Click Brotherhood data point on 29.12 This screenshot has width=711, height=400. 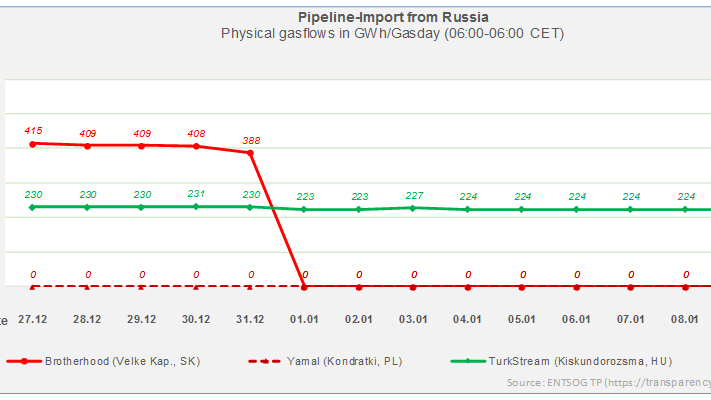[x=142, y=146]
